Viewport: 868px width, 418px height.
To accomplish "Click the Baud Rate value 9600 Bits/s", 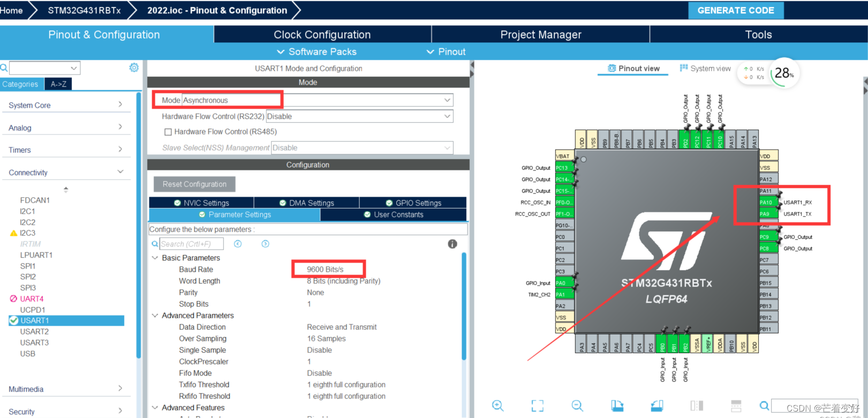I will (x=325, y=269).
